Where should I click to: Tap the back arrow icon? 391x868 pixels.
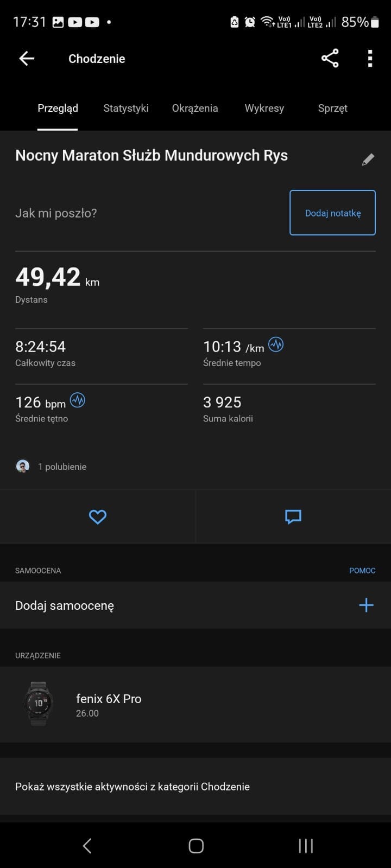[x=27, y=59]
